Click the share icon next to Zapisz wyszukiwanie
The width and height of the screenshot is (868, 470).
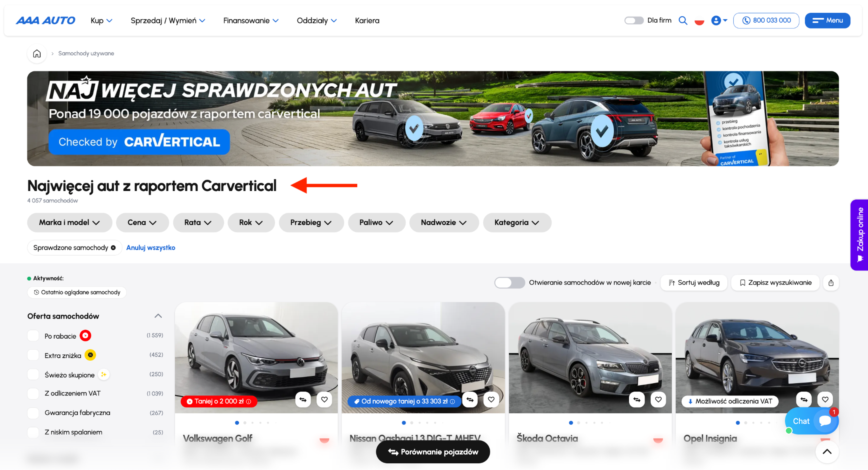831,282
